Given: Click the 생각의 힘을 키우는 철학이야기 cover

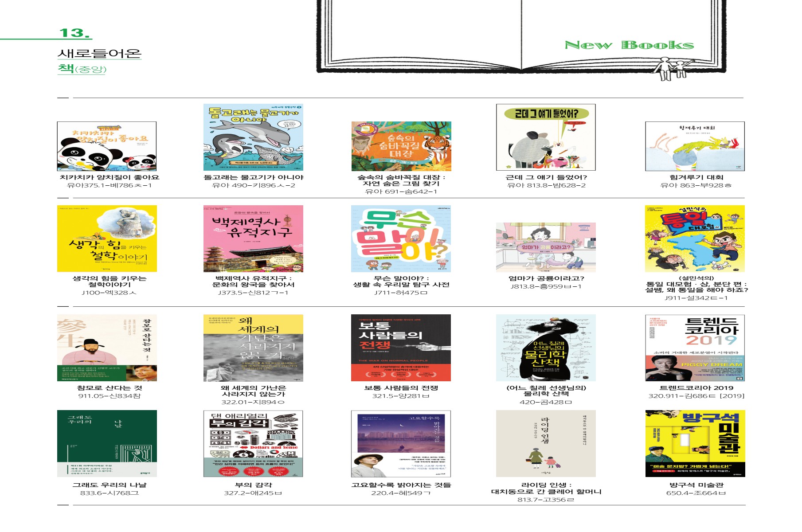Looking at the screenshot, I should point(107,239).
